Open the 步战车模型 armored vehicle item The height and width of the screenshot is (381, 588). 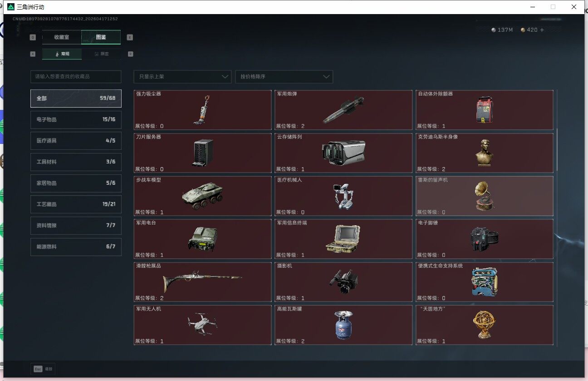tap(202, 196)
